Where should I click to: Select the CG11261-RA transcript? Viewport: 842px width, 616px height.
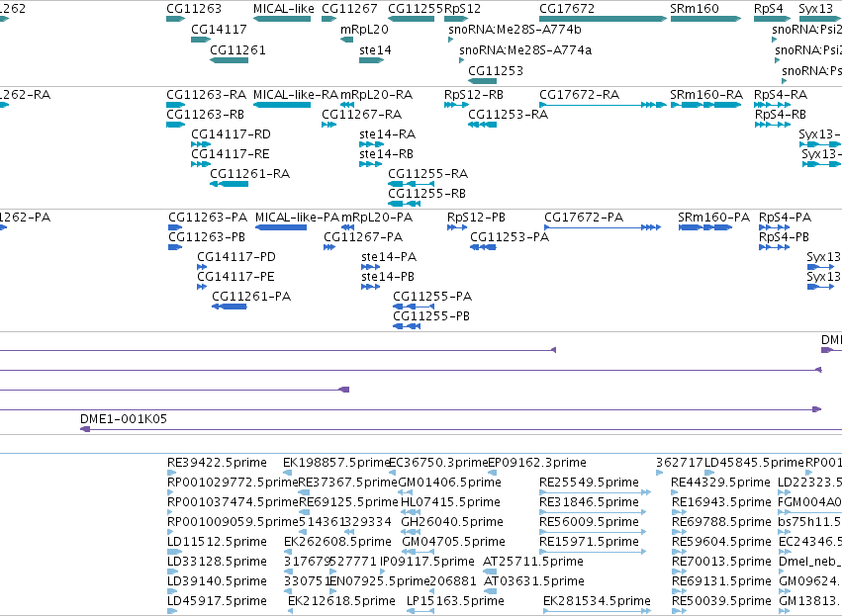229,184
